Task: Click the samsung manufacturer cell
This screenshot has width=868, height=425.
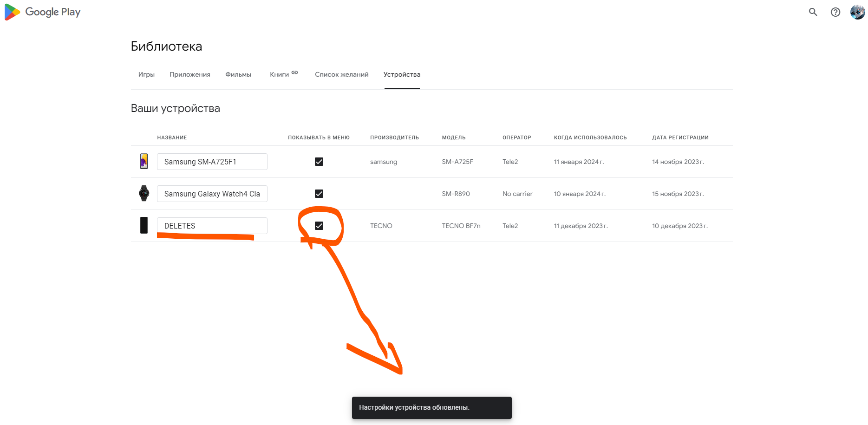Action: click(x=384, y=162)
